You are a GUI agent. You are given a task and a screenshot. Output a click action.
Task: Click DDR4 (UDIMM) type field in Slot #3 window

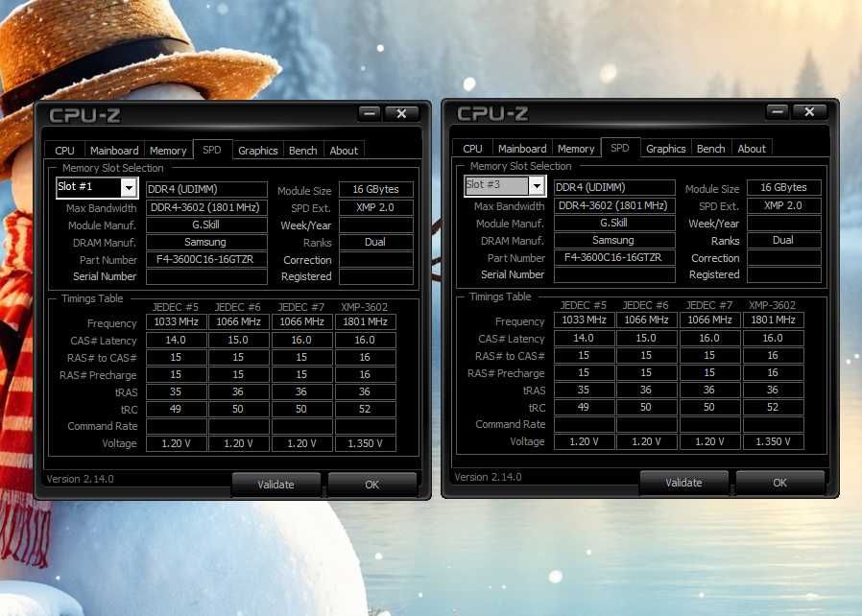(614, 187)
